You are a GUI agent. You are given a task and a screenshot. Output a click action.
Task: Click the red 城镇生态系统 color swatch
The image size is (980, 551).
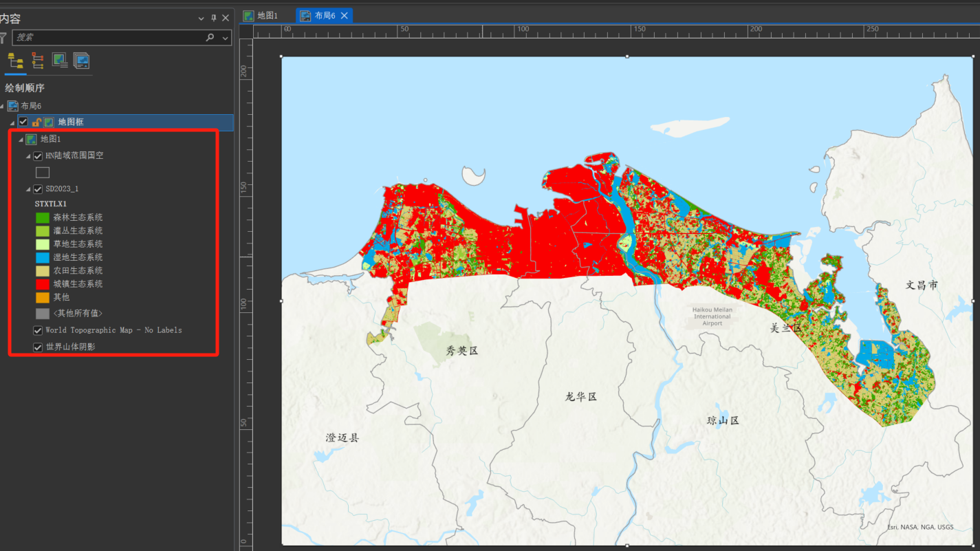pyautogui.click(x=43, y=284)
